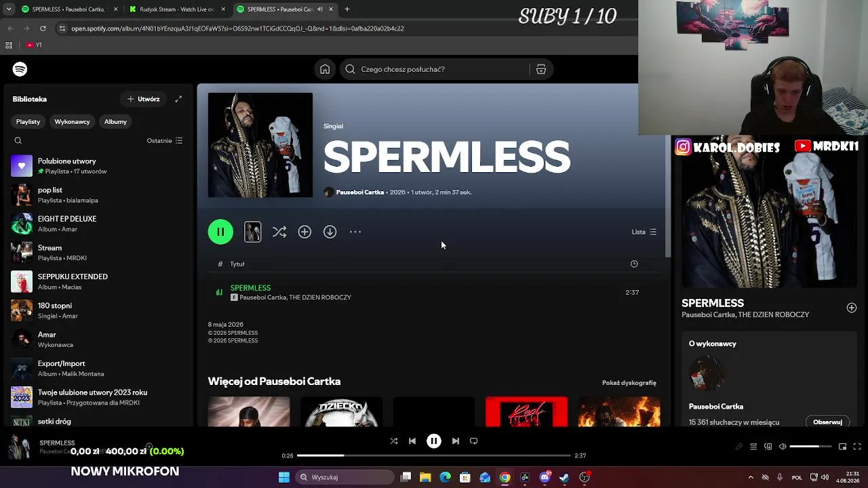Click the duration clock column header
This screenshot has width=868, height=488.
coord(634,264)
